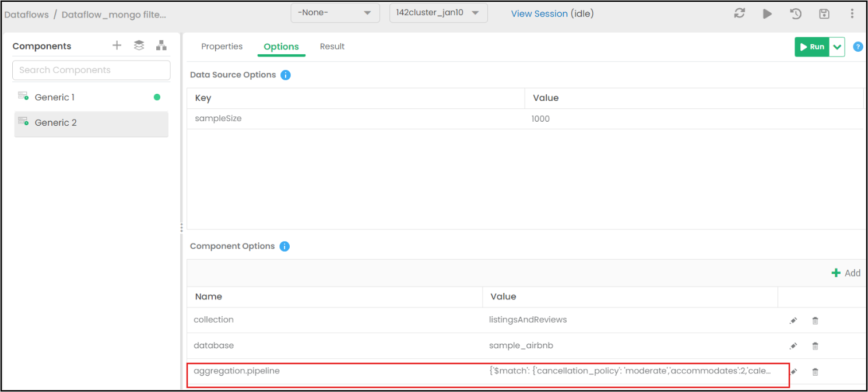The image size is (868, 392).
Task: Click the View Session link
Action: point(539,13)
